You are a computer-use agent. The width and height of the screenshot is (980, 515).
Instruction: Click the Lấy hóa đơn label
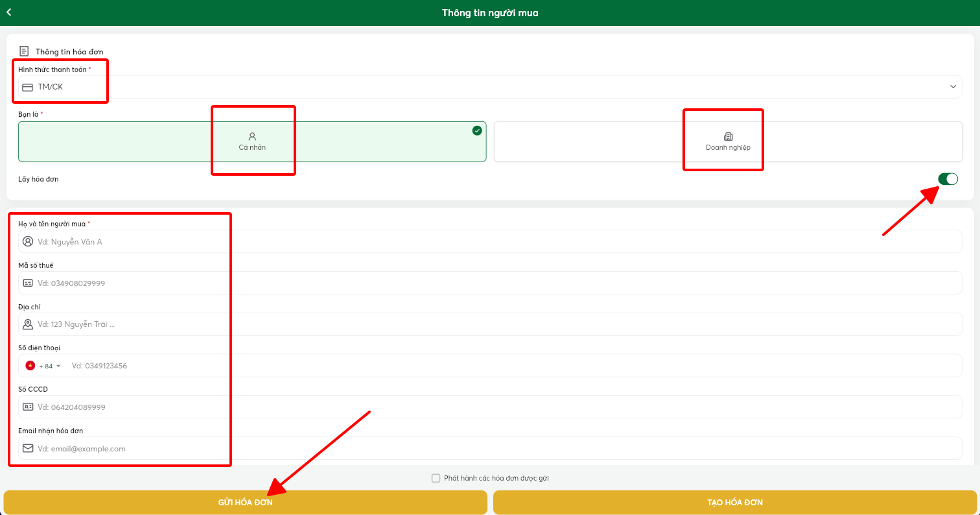point(38,179)
